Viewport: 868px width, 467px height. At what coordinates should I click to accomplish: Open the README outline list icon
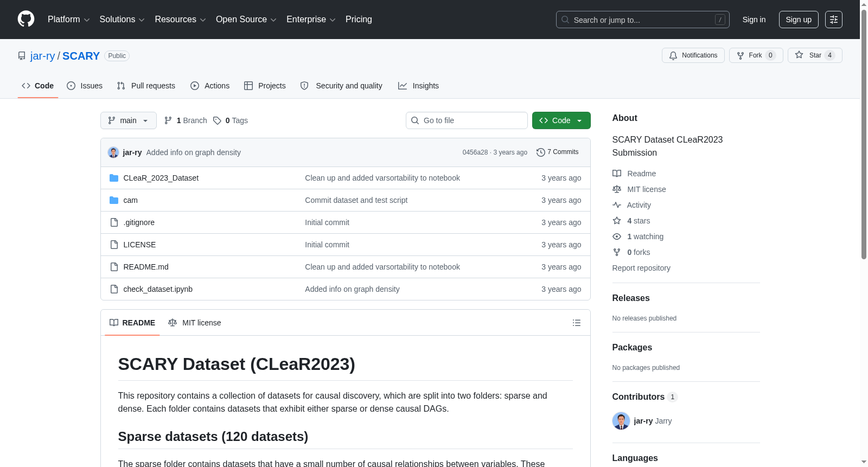577,323
